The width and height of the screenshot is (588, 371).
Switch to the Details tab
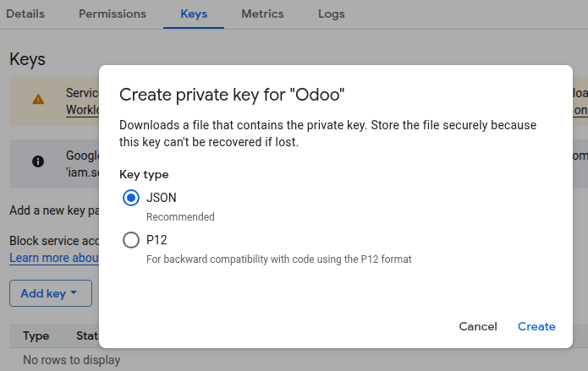coord(25,14)
